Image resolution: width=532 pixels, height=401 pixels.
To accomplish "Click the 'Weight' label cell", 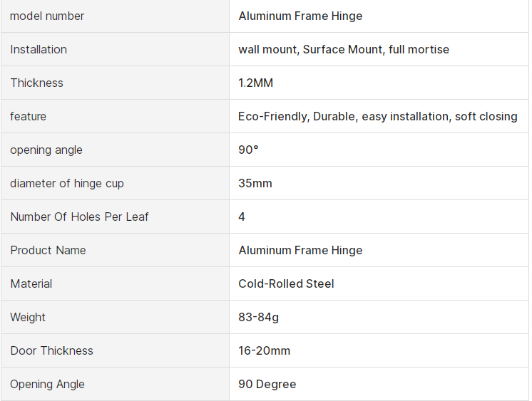I will click(28, 317).
